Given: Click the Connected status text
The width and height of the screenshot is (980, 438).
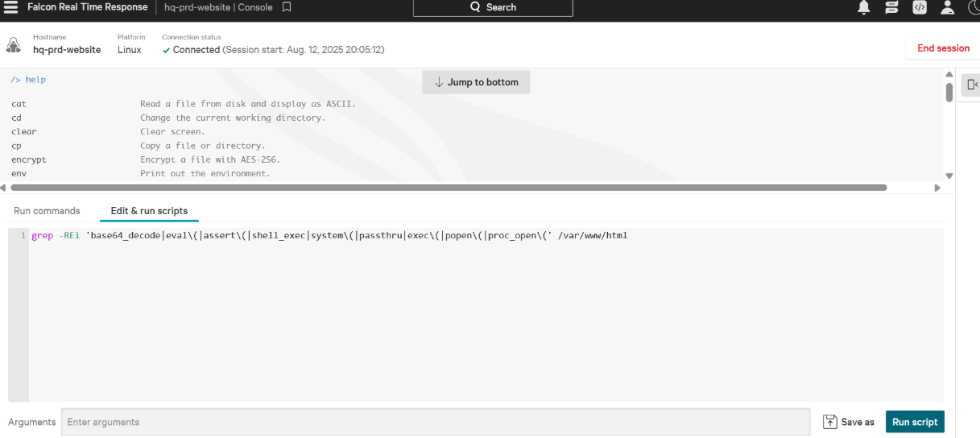Looking at the screenshot, I should (196, 50).
